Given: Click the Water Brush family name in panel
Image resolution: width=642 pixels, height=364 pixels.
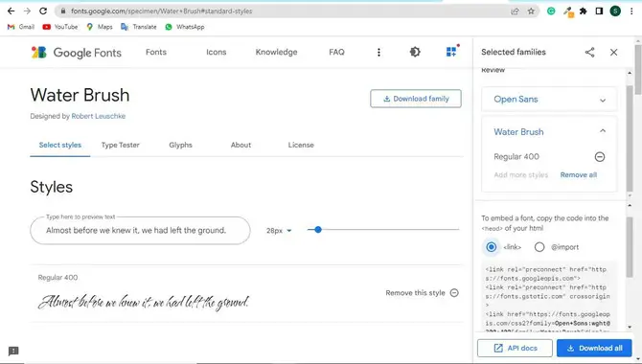Looking at the screenshot, I should pos(518,132).
